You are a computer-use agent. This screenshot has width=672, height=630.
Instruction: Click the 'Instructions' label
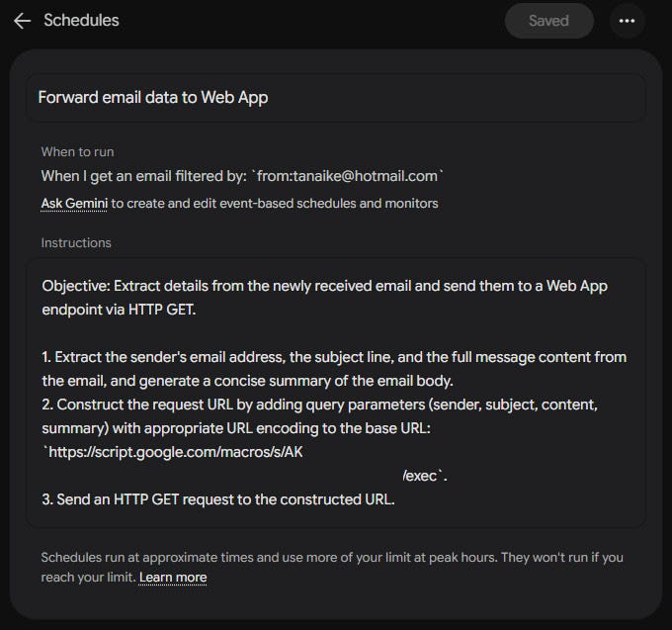pyautogui.click(x=76, y=242)
